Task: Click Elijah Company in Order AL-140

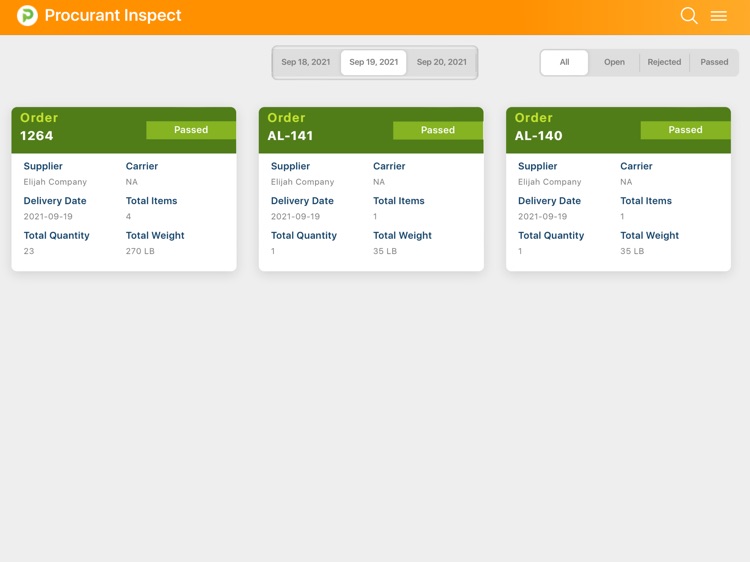Action: 550,182
